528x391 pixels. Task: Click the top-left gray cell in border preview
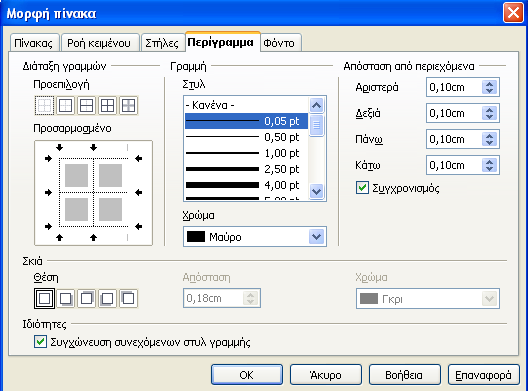click(x=76, y=175)
